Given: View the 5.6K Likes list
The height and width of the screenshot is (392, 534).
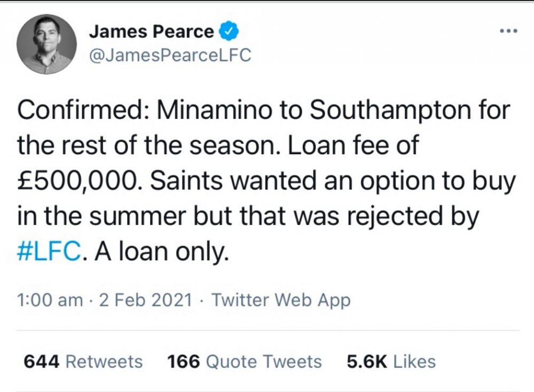Looking at the screenshot, I should pos(391,362).
